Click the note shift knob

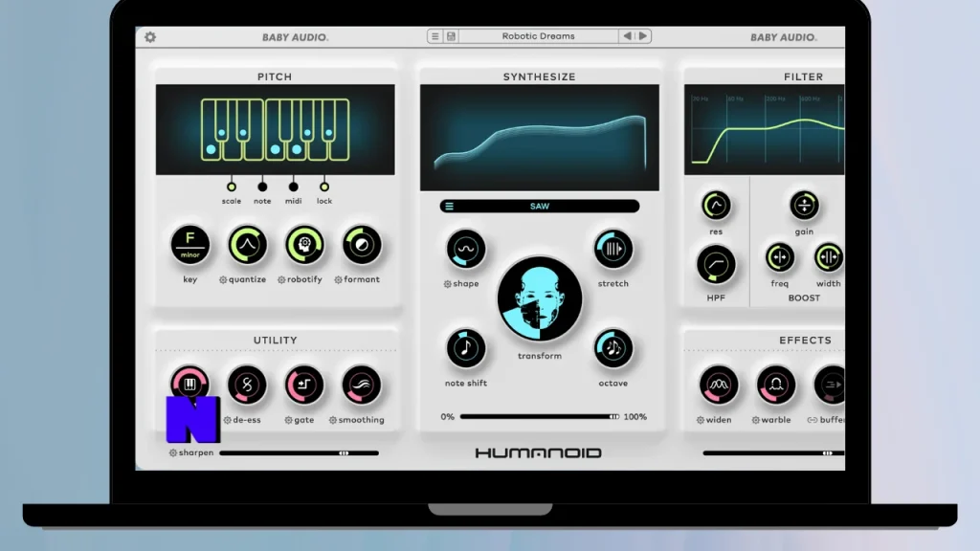pyautogui.click(x=466, y=348)
